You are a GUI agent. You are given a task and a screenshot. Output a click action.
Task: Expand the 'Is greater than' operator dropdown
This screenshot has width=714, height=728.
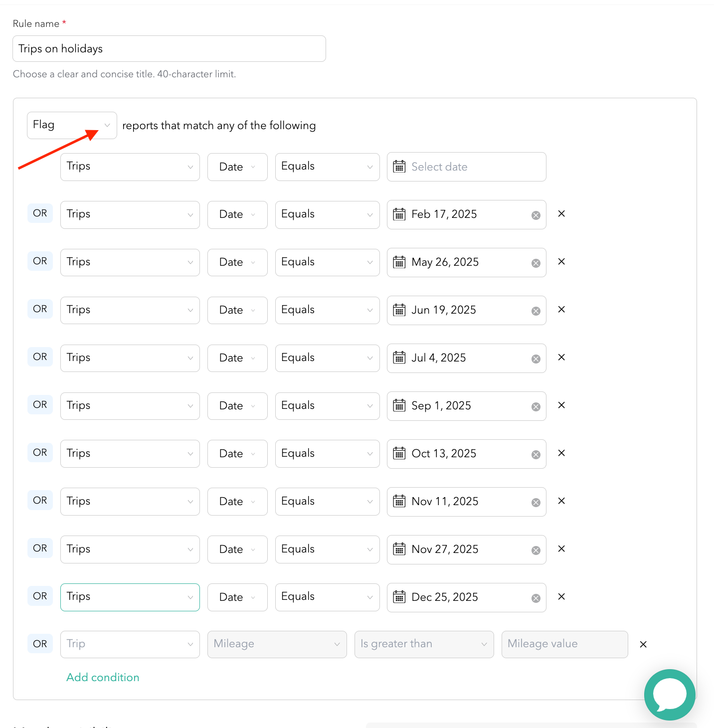tap(424, 644)
